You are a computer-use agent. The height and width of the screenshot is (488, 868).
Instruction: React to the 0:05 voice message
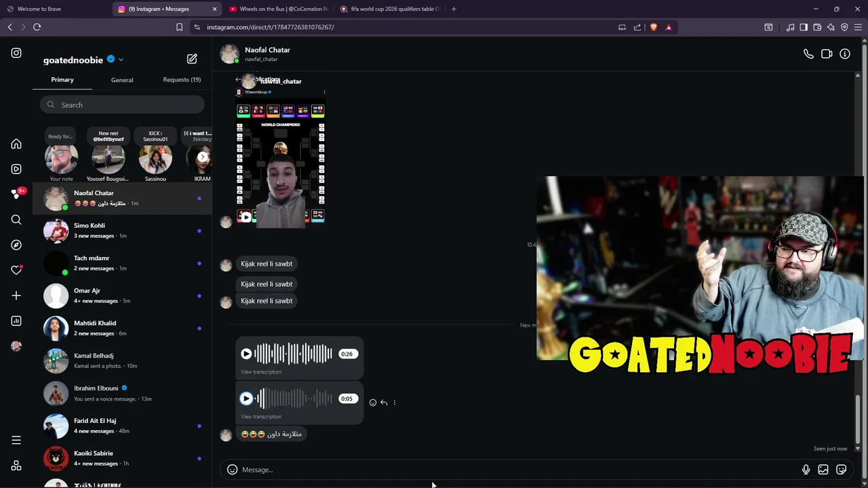pyautogui.click(x=373, y=403)
